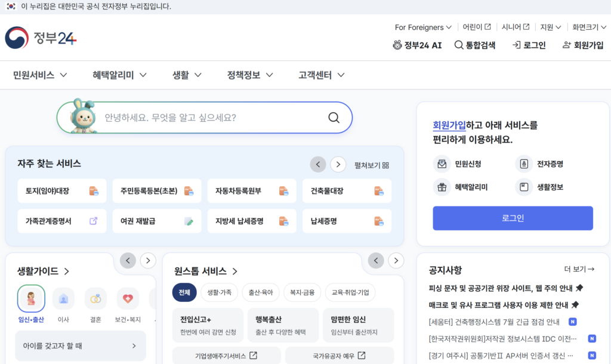The image size is (611, 364).
Task: Open the 전입신고+ card
Action: [208, 325]
